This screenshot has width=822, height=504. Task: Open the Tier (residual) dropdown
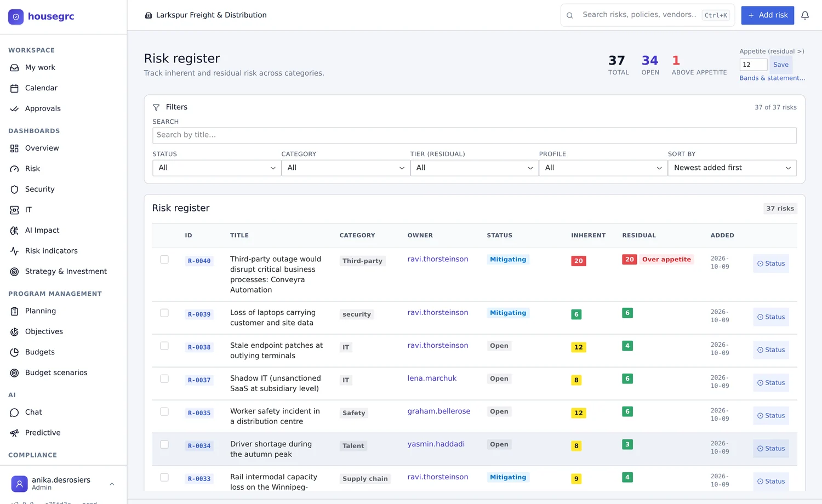475,168
